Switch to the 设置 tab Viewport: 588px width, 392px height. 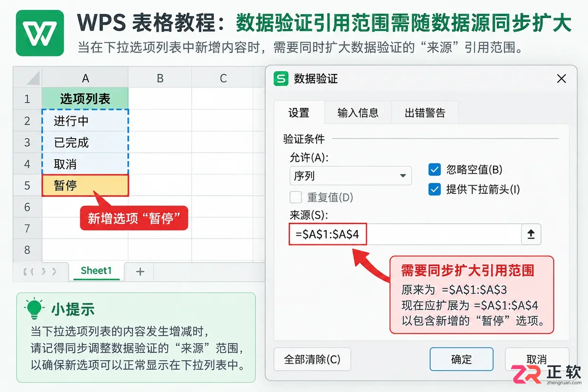[299, 113]
